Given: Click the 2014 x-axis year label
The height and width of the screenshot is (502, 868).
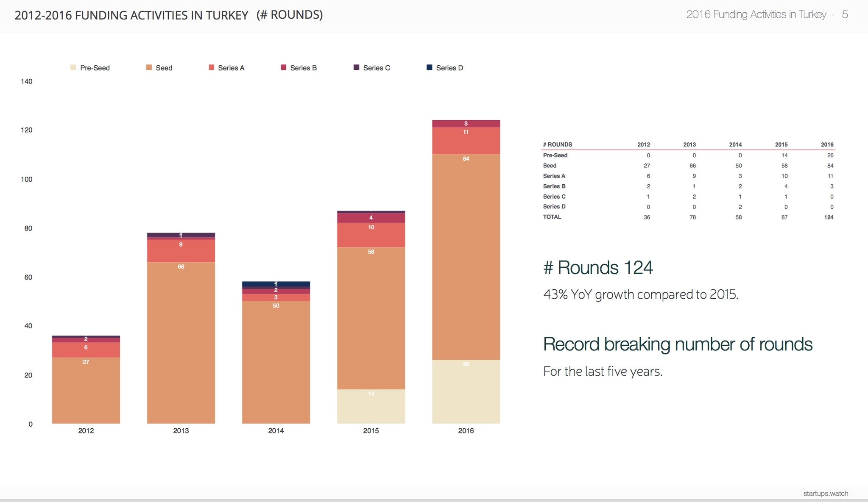Looking at the screenshot, I should pos(276,430).
